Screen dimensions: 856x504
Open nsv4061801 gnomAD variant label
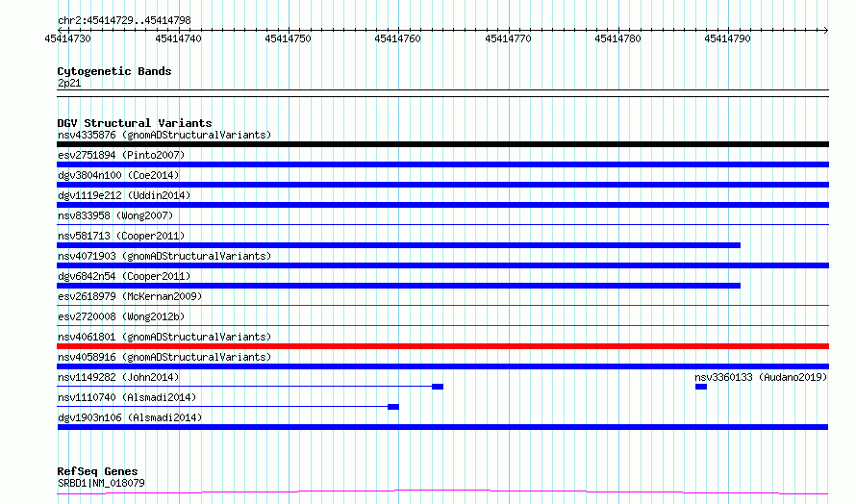click(164, 337)
